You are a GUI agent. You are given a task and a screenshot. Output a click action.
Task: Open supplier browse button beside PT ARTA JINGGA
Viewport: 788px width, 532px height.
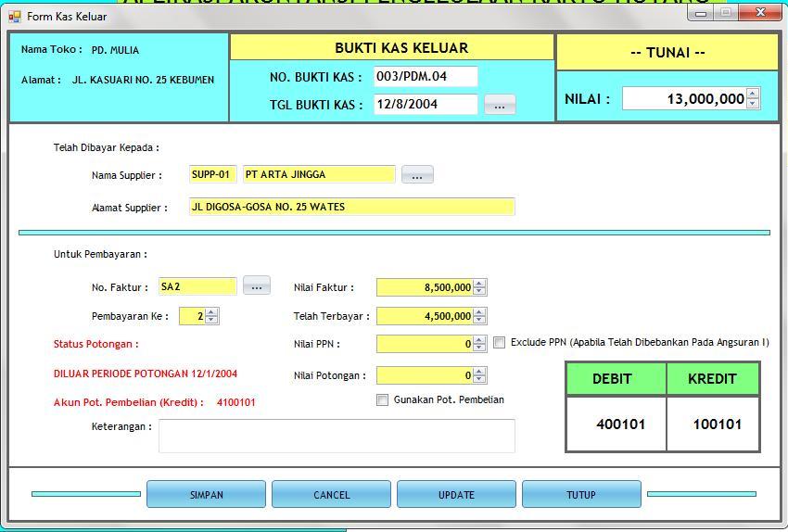tap(417, 175)
